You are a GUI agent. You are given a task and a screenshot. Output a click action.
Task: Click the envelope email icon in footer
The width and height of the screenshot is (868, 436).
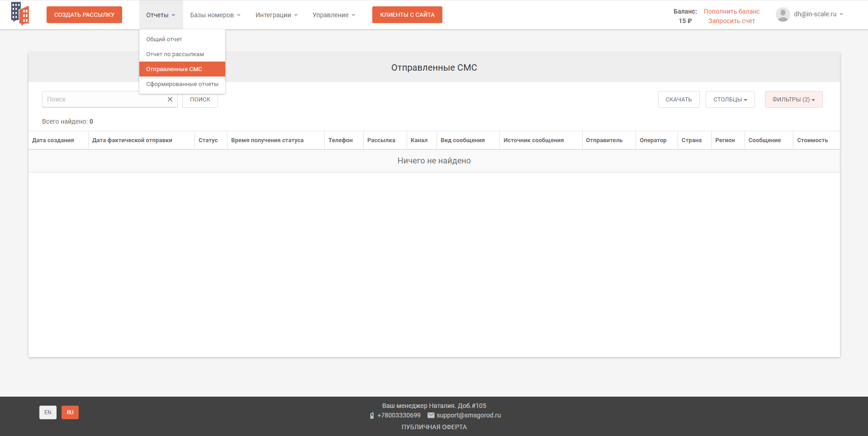coord(431,415)
